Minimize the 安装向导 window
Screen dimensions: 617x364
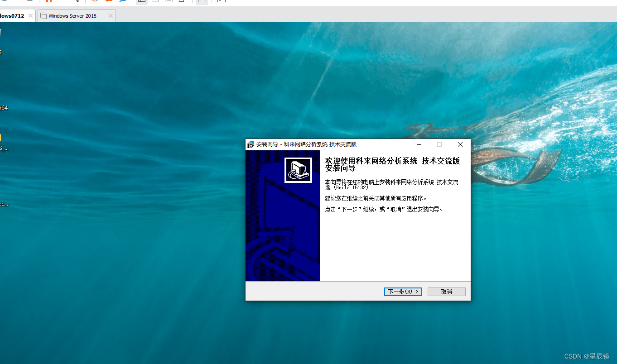point(419,144)
